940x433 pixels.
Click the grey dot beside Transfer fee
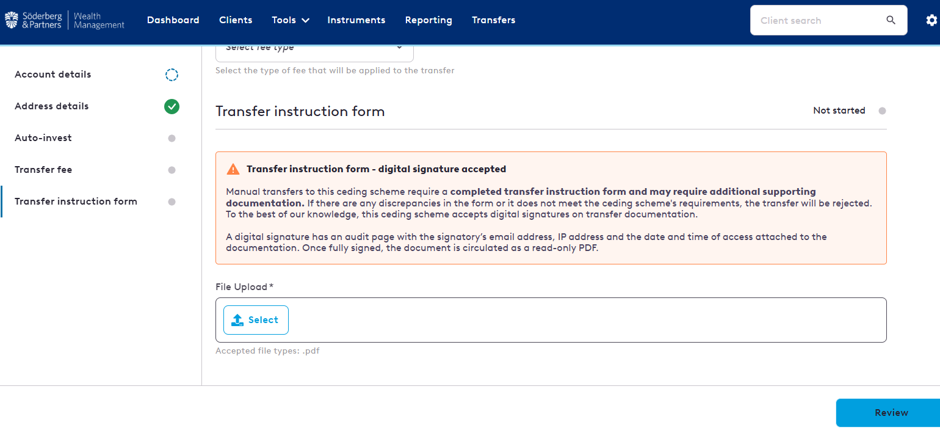[171, 170]
